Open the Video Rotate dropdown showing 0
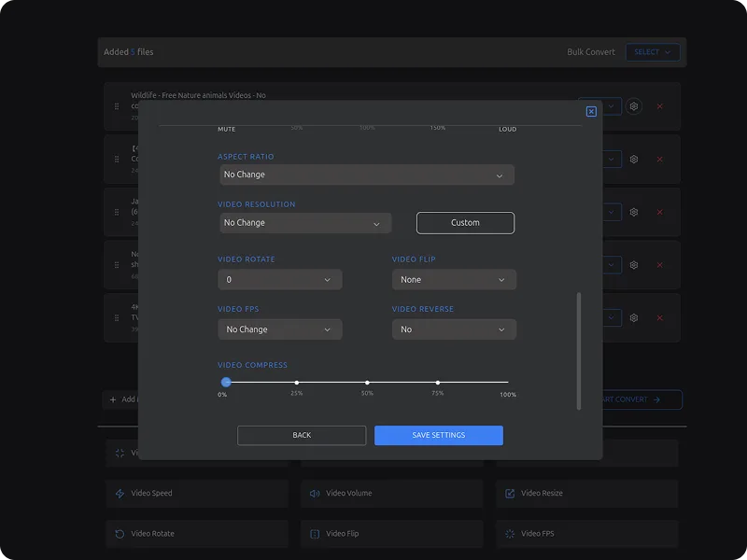The image size is (747, 560). [x=279, y=279]
